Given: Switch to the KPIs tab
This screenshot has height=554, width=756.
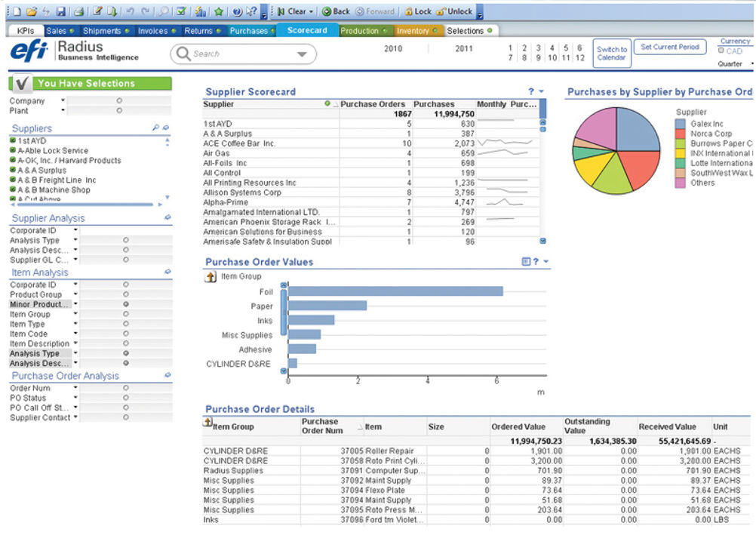Looking at the screenshot, I should click(26, 31).
